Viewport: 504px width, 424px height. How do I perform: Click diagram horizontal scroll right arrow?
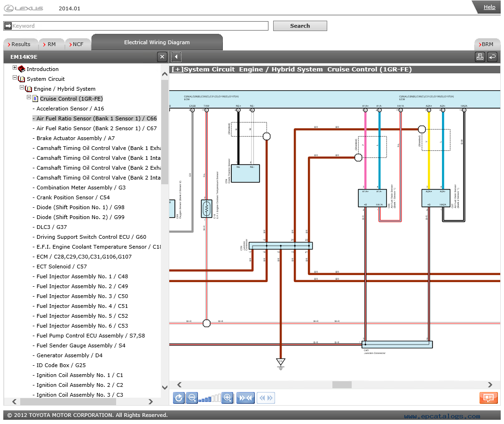(490, 385)
